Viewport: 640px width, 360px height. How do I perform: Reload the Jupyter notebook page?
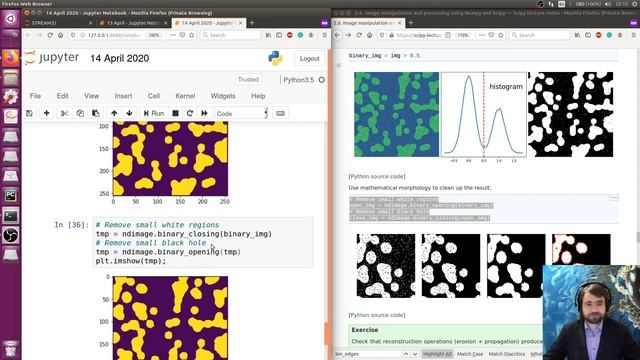click(50, 35)
